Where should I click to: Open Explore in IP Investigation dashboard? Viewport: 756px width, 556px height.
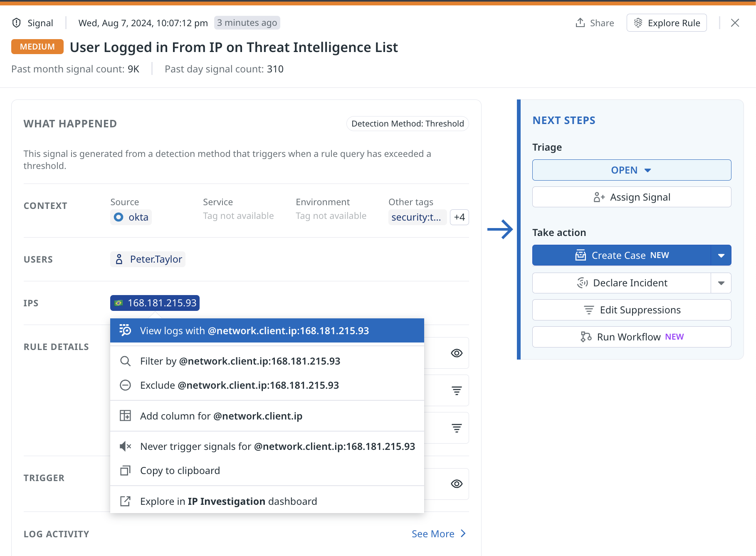point(267,501)
